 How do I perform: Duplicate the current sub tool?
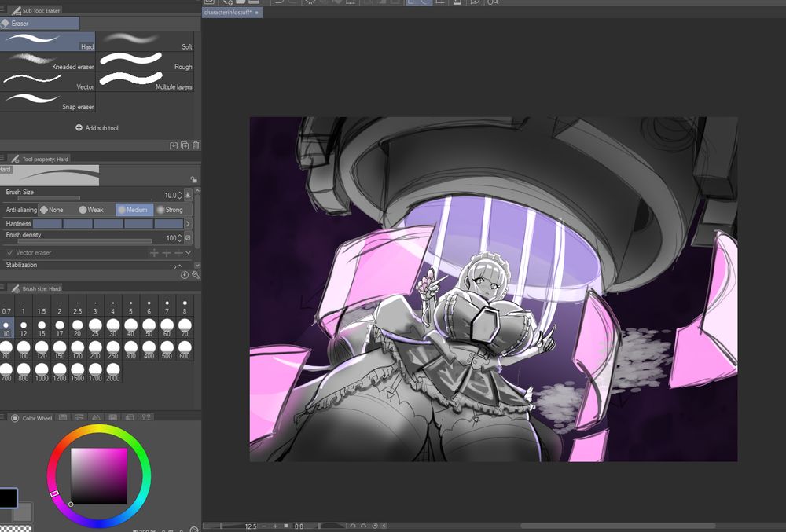185,145
